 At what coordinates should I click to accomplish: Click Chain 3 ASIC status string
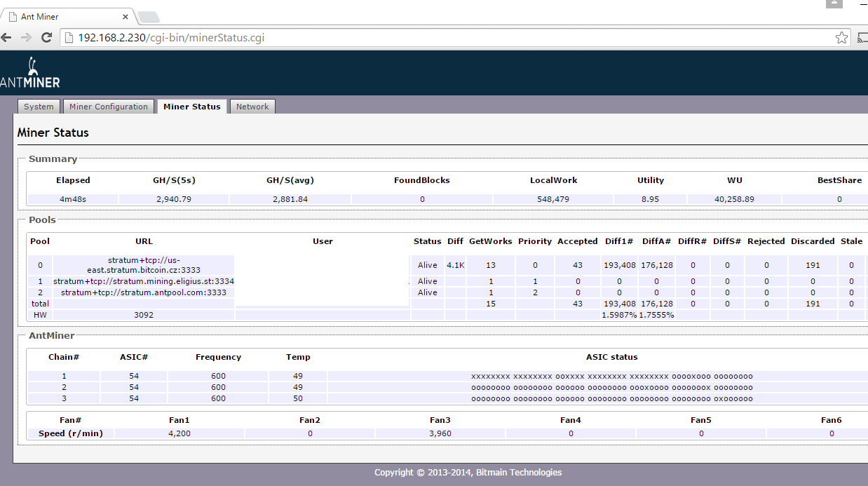pos(611,398)
